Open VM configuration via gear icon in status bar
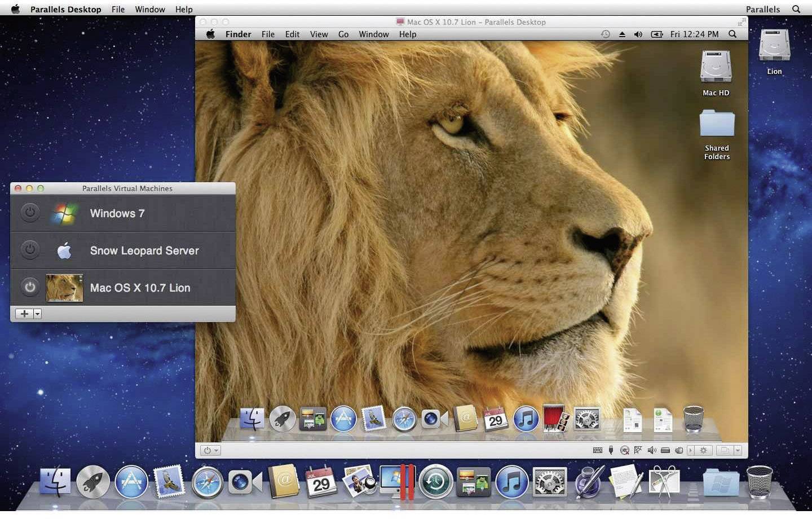812x519 pixels. pyautogui.click(x=704, y=450)
